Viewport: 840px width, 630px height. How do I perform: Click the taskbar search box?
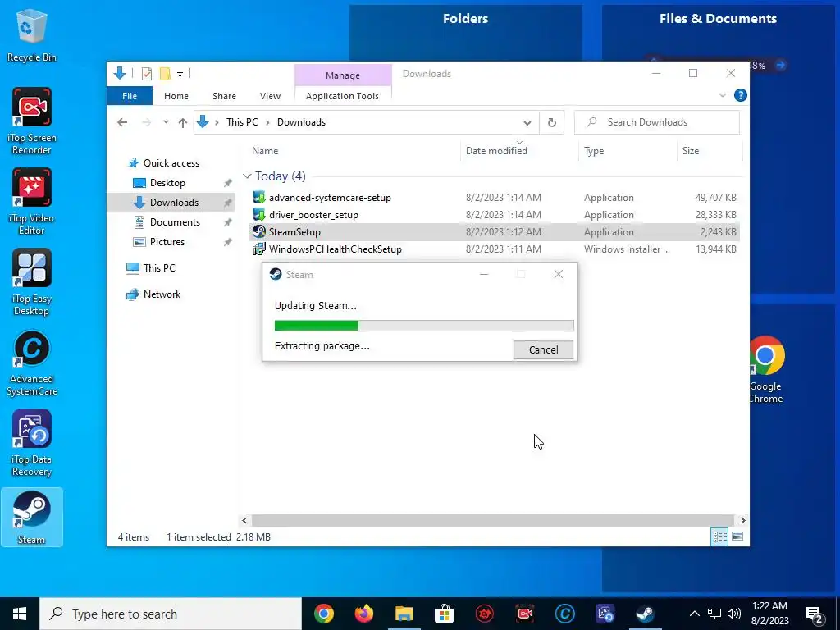tap(171, 614)
